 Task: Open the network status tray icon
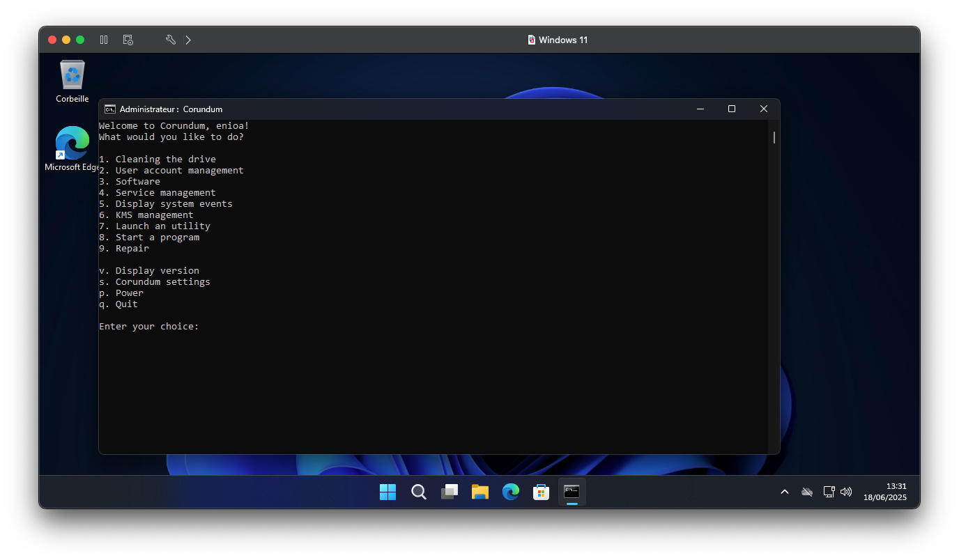(x=829, y=492)
